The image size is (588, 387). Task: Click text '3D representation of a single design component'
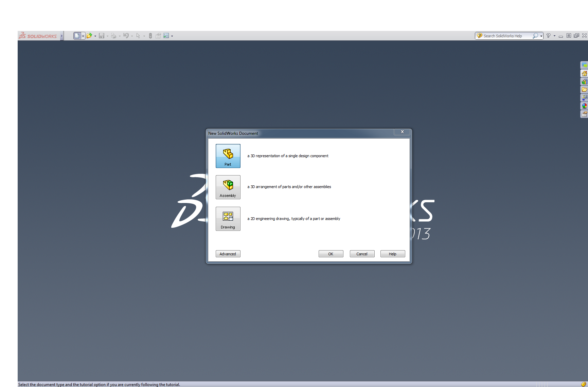coord(289,156)
